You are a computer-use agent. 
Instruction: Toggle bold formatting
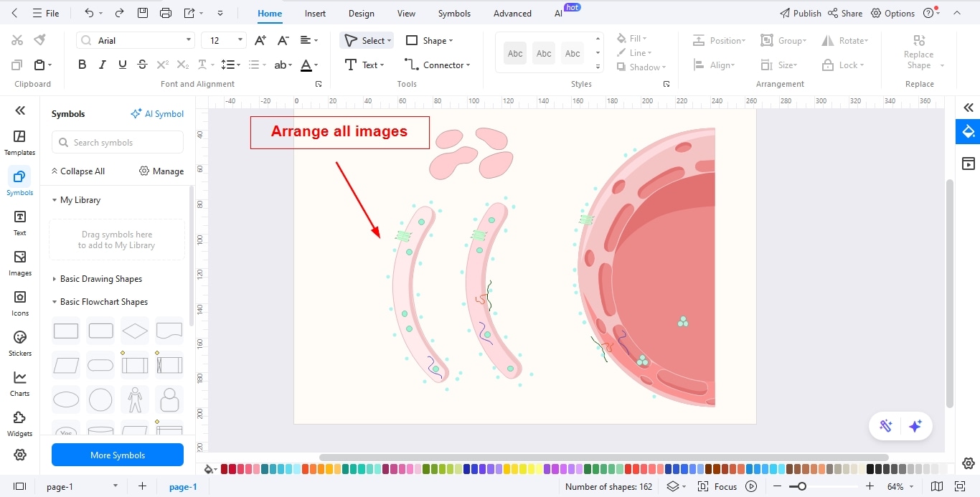pyautogui.click(x=82, y=64)
